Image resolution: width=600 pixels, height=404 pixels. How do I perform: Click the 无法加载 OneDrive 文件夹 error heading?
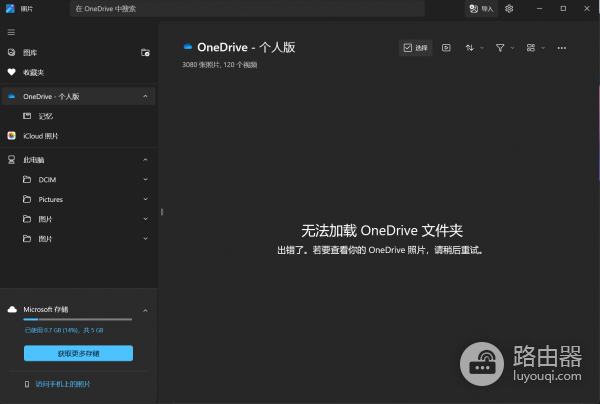pyautogui.click(x=382, y=230)
